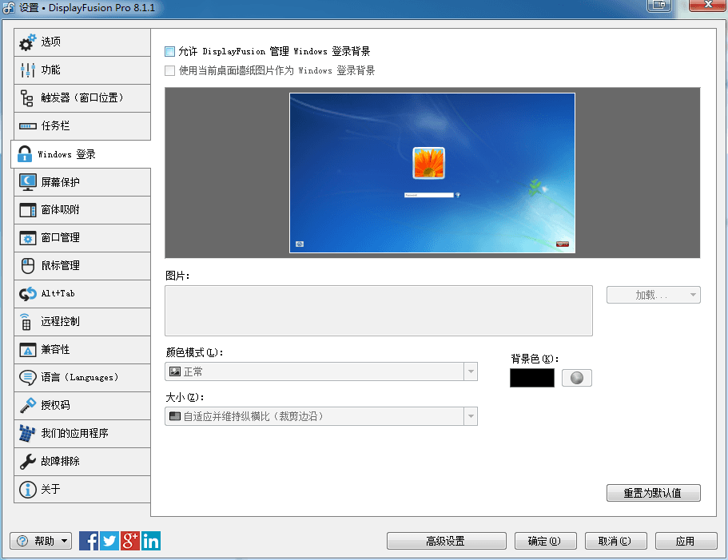Click the blue apps icon for 我们的应用程序

tap(27, 433)
